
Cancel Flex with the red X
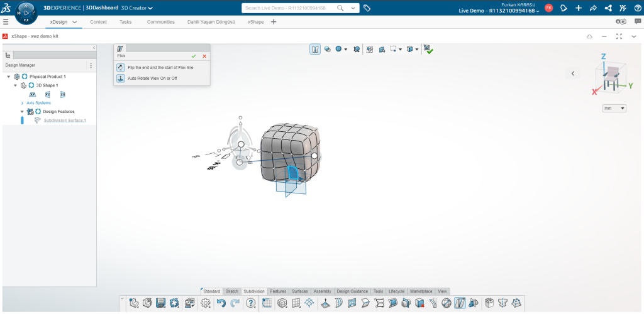coord(204,56)
